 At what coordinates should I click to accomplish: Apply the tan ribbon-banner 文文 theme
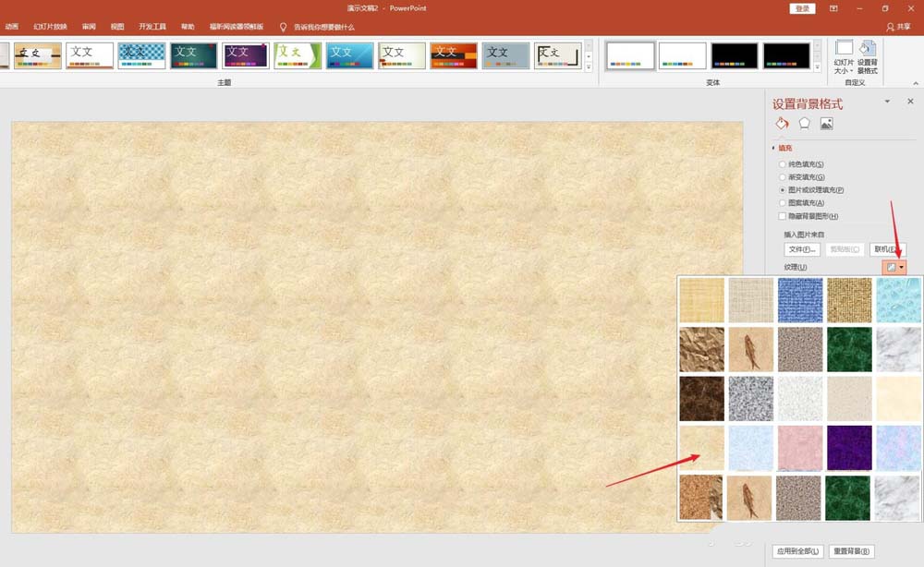pyautogui.click(x=38, y=56)
